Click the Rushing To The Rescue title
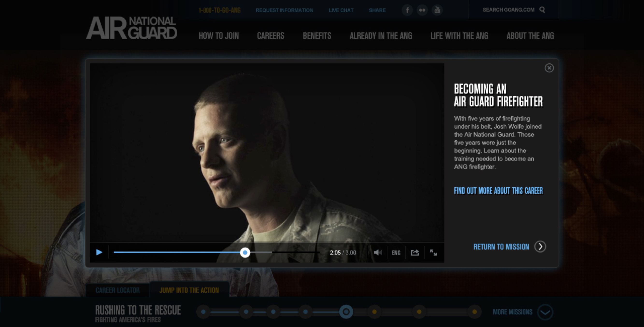Image resolution: width=644 pixels, height=327 pixels. (x=138, y=310)
